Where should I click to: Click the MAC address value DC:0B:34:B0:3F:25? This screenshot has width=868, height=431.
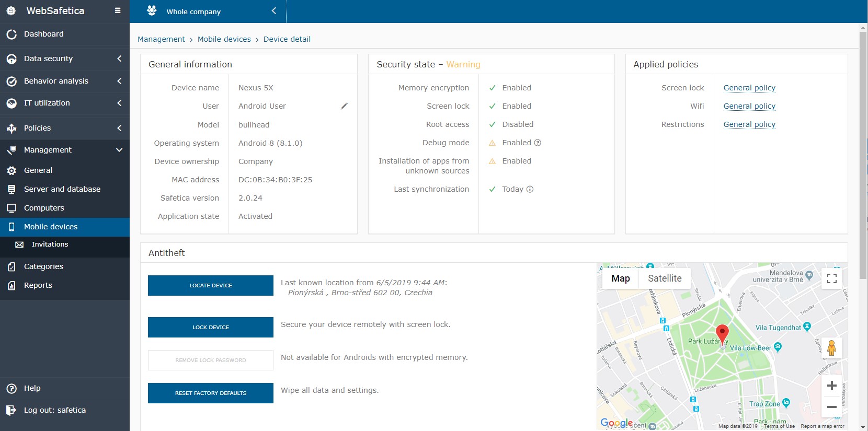click(275, 180)
